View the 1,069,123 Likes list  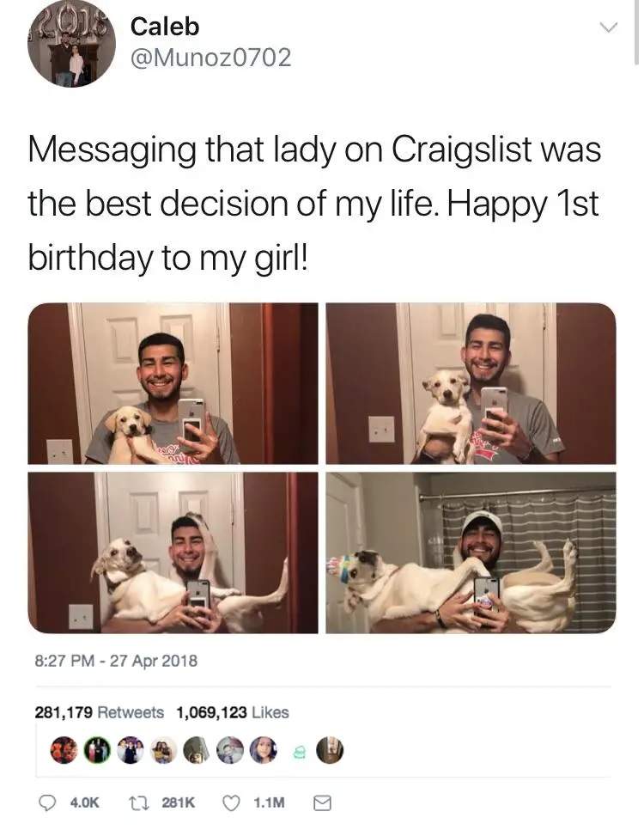(x=233, y=712)
